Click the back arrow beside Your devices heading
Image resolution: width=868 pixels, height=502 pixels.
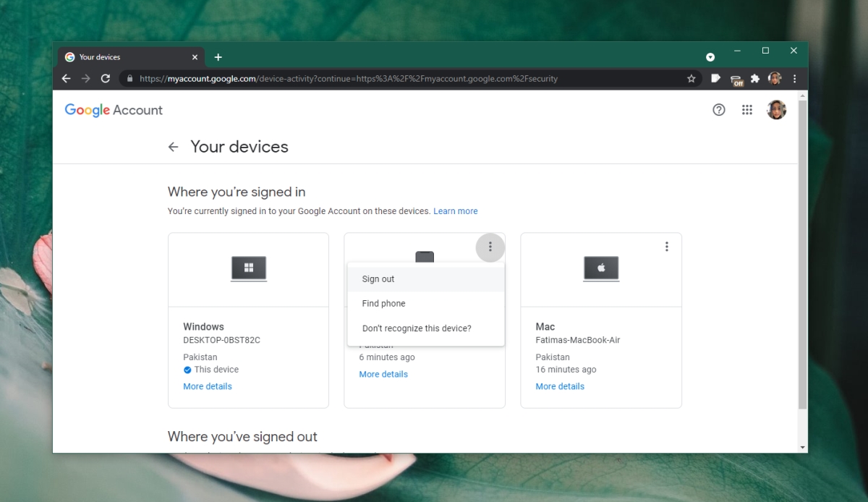173,146
